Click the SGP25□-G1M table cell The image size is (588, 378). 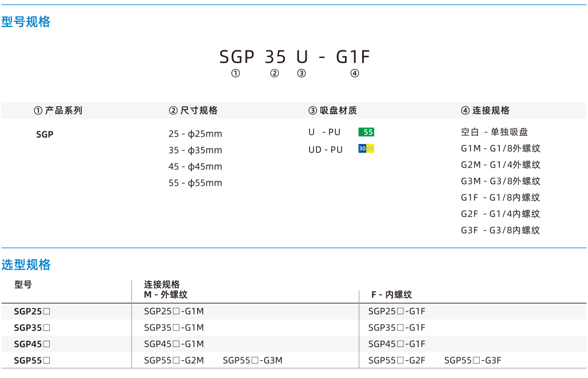(174, 311)
